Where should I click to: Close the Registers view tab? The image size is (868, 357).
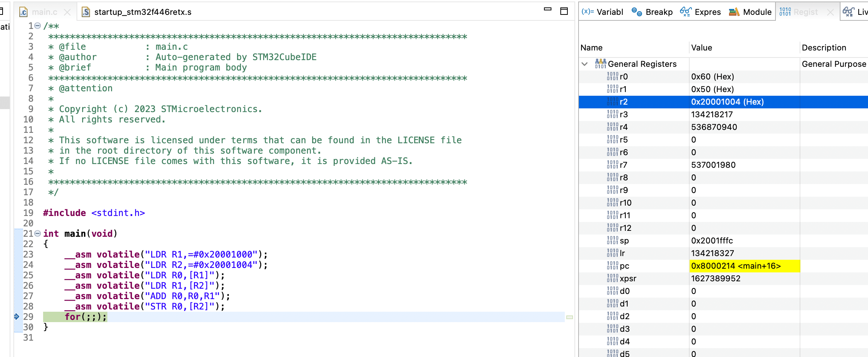(830, 12)
